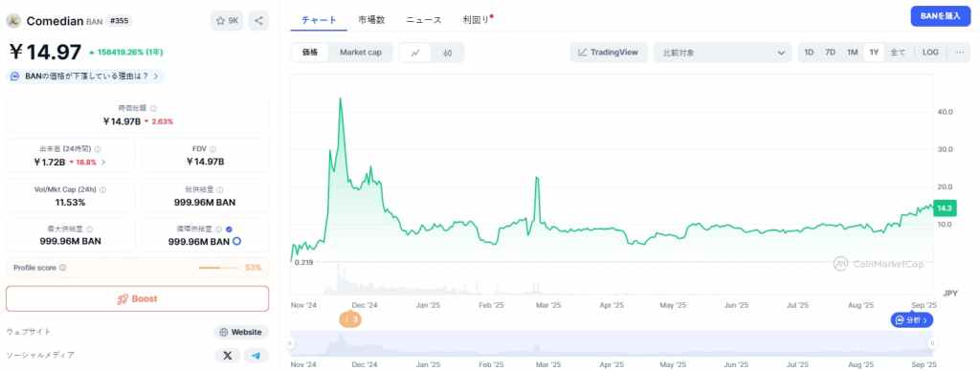Open the X social media link
The height and width of the screenshot is (371, 980).
point(228,356)
